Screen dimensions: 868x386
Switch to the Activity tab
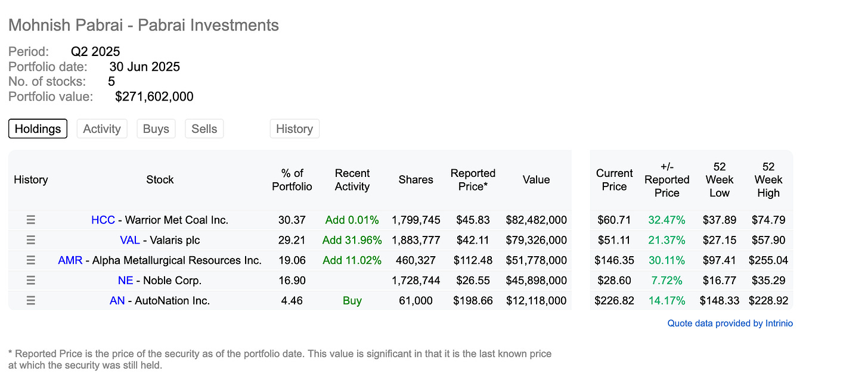tap(102, 129)
